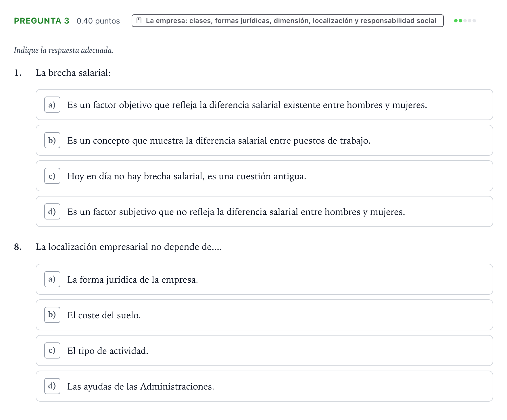Click the difficulty dots indicator
The image size is (507, 420).
click(x=465, y=21)
